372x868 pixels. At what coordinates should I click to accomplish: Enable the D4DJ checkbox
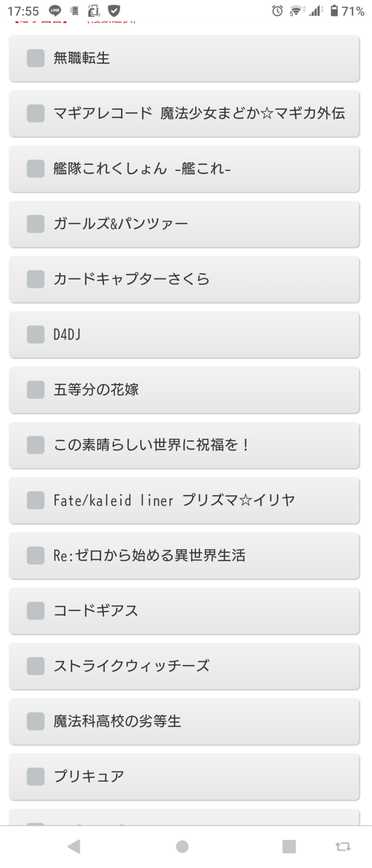36,335
